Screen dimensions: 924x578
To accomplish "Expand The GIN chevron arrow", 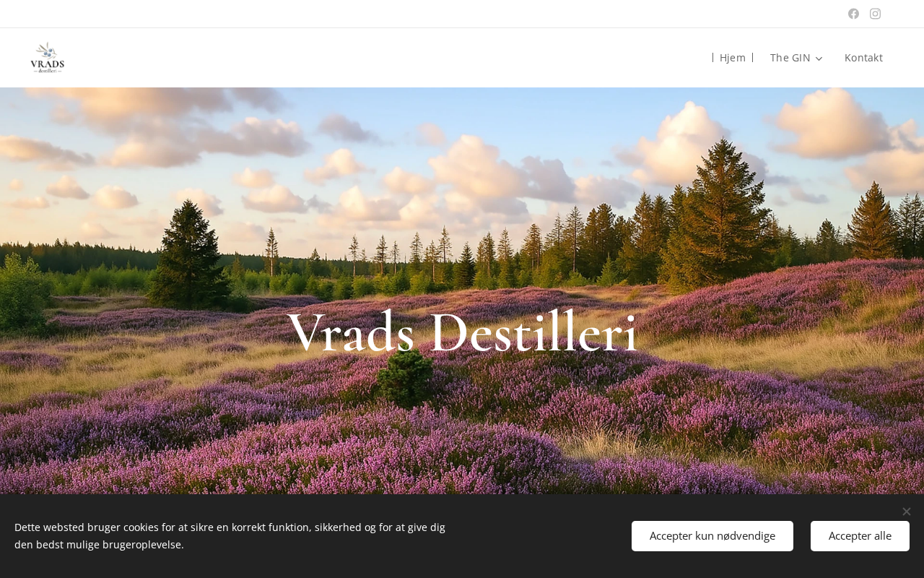I will (x=819, y=59).
